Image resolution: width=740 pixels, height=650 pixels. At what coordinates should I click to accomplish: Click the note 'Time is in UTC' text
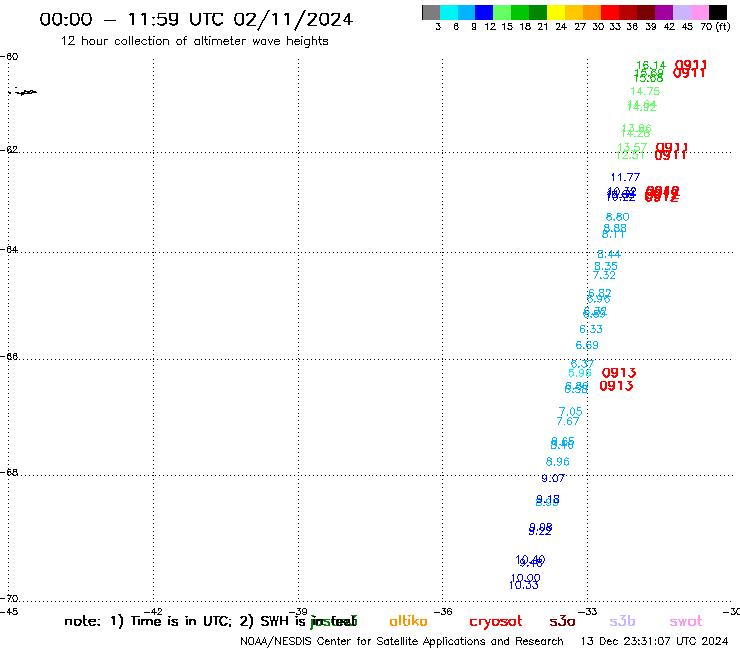point(181,621)
